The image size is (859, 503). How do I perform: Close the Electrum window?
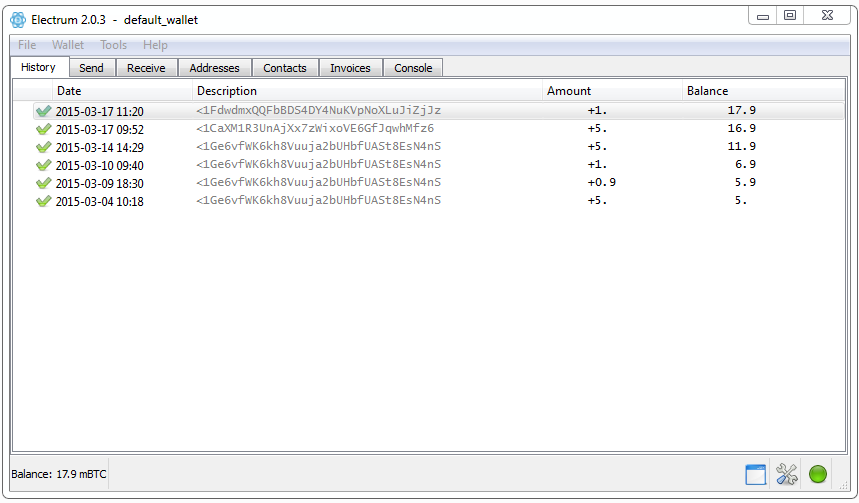click(x=827, y=15)
